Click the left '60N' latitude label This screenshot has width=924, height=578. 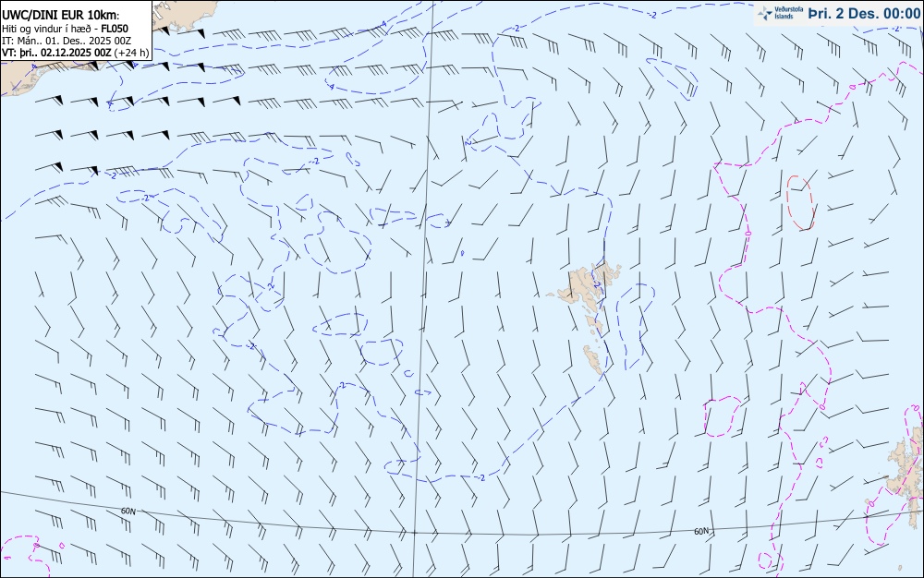(128, 511)
